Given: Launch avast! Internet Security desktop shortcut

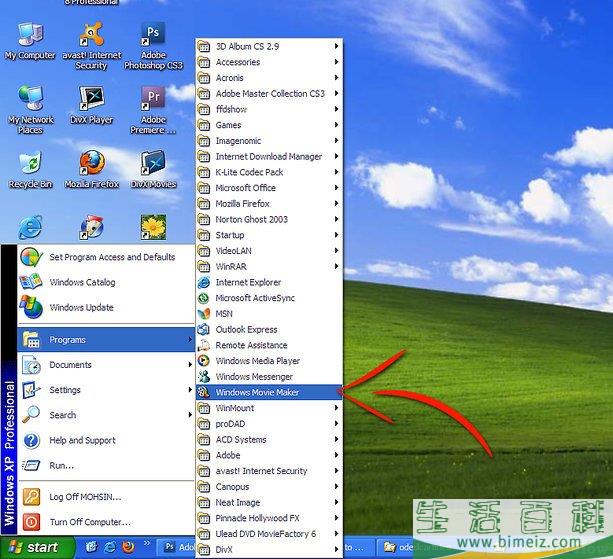Looking at the screenshot, I should click(91, 46).
